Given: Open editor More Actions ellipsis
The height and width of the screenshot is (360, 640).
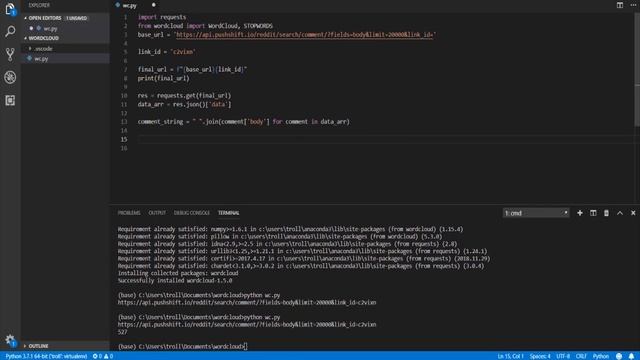Looking at the screenshot, I should pyautogui.click(x=633, y=5).
